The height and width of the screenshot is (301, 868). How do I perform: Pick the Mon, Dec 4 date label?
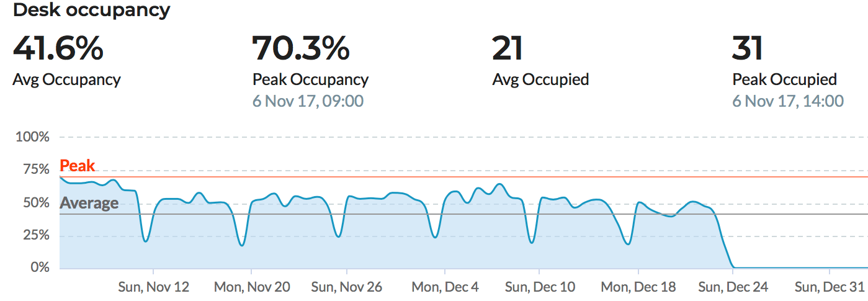pos(445,287)
